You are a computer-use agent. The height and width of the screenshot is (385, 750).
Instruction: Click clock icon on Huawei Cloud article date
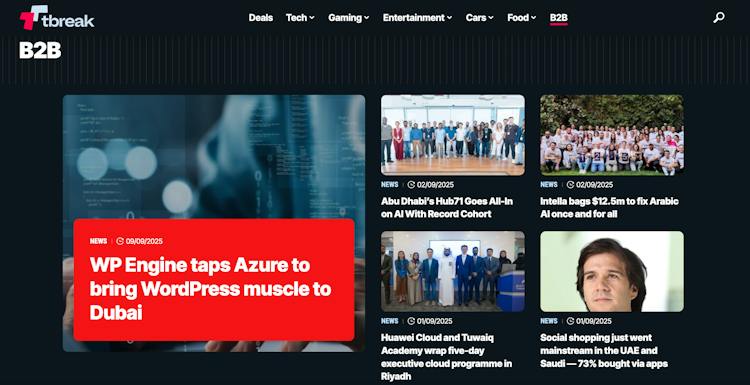click(x=411, y=321)
